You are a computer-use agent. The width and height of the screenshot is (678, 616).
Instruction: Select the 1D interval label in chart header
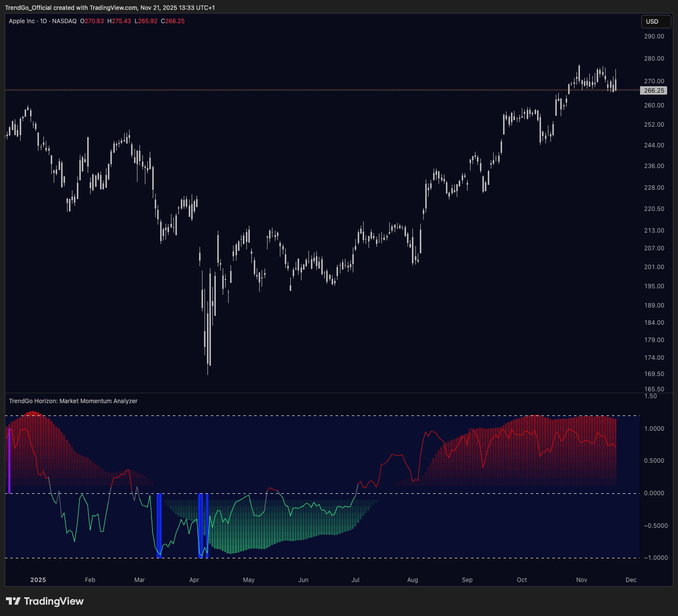(x=43, y=21)
